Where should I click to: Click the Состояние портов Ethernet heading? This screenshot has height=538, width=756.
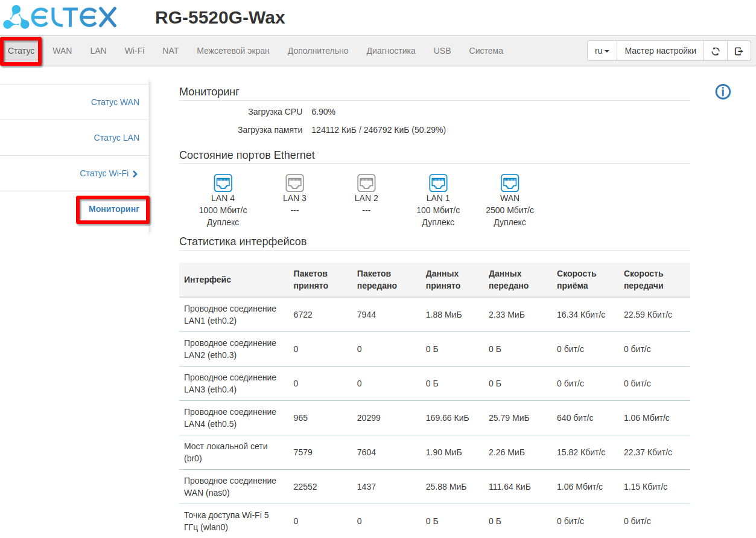[247, 155]
